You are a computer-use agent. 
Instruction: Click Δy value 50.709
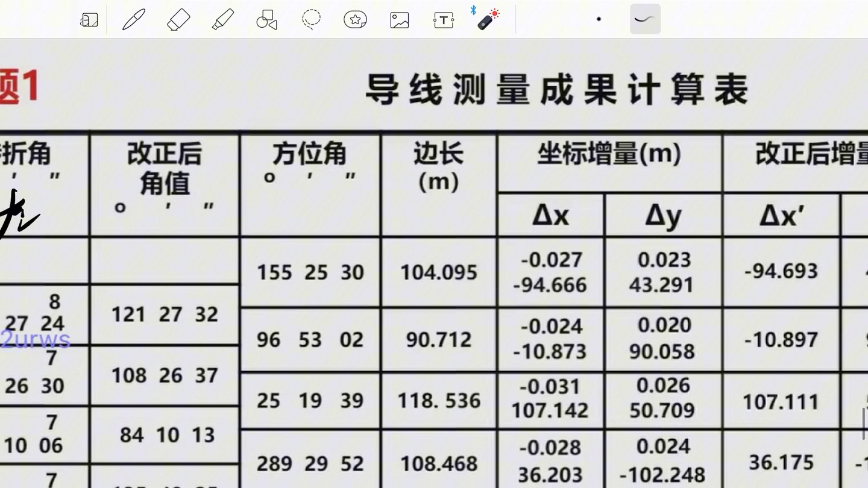[x=662, y=410]
